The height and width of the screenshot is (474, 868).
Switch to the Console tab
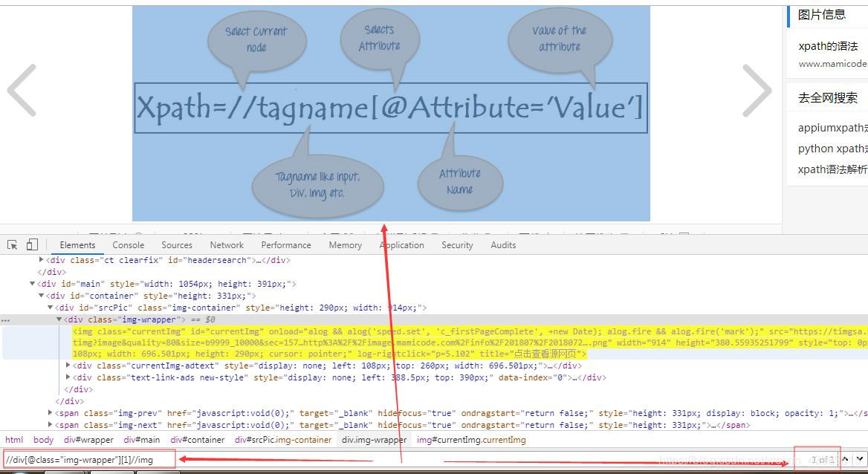[129, 244]
